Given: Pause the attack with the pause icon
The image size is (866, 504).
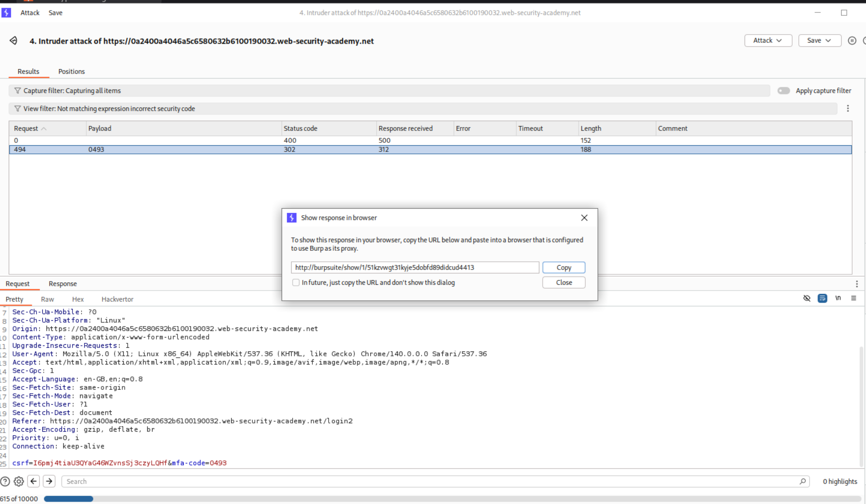Looking at the screenshot, I should tap(852, 41).
